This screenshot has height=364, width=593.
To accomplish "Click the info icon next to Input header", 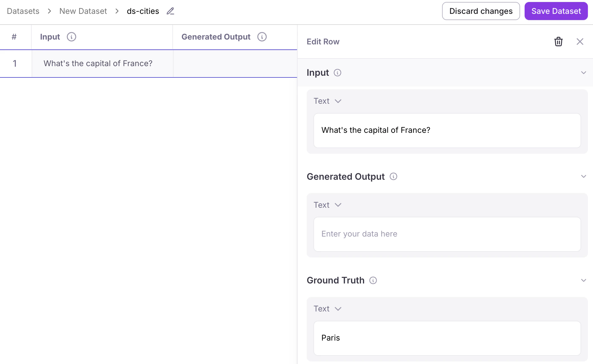I will [x=72, y=37].
